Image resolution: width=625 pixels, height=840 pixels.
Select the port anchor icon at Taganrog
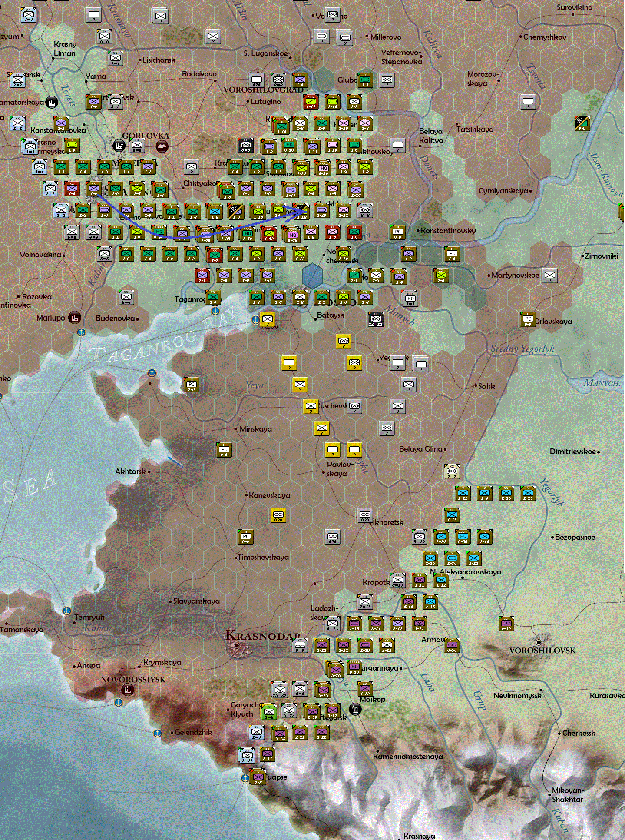[215, 311]
